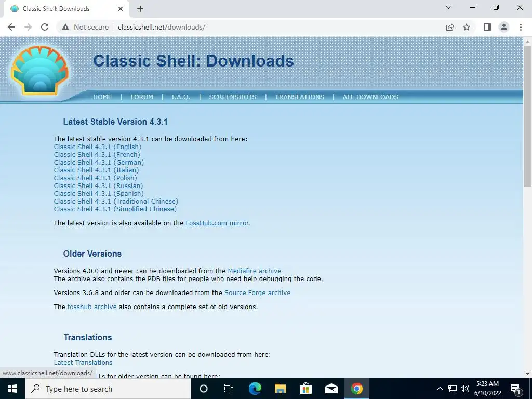Download Classic Shell 4.3.1 (German)
Image resolution: width=532 pixels, height=399 pixels.
point(99,163)
